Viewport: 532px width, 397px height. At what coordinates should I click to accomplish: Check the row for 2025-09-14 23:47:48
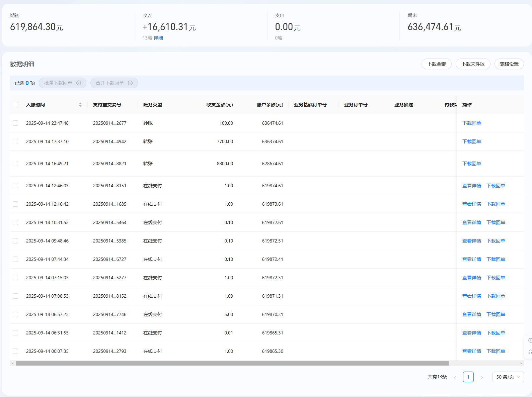click(15, 123)
